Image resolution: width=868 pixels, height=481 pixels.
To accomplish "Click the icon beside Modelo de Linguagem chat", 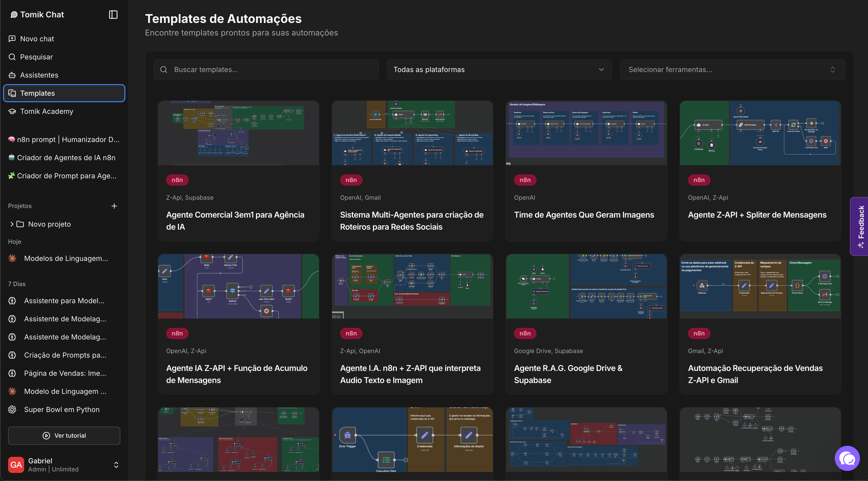I will [12, 391].
